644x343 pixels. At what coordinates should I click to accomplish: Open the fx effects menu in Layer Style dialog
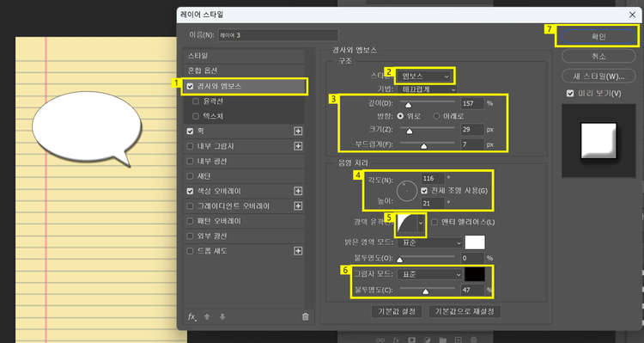191,316
